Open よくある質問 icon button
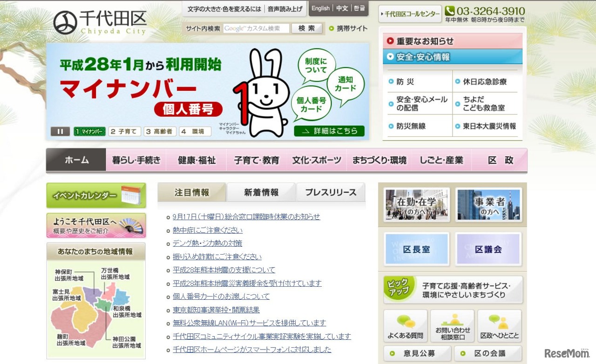The image size is (596, 364). click(405, 326)
